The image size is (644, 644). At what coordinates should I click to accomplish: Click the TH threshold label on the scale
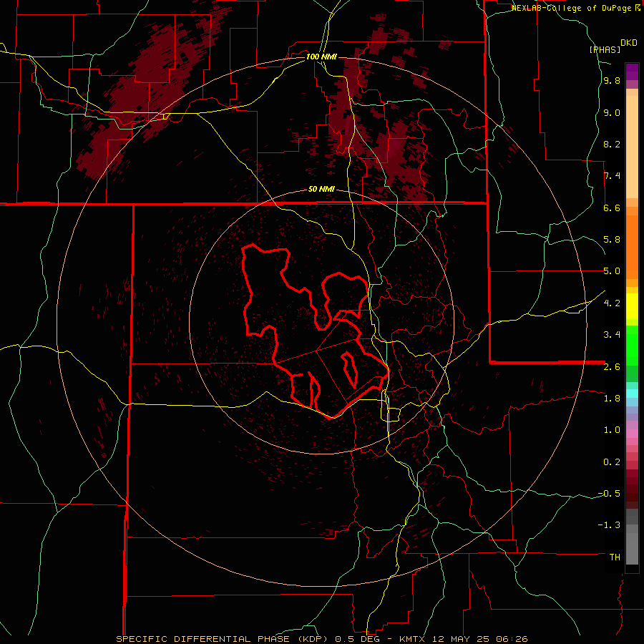click(615, 557)
